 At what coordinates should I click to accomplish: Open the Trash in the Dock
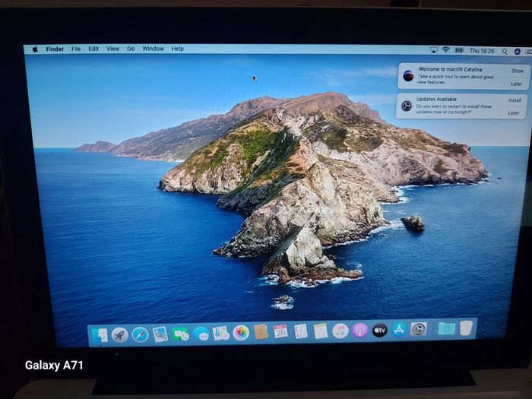tap(466, 328)
